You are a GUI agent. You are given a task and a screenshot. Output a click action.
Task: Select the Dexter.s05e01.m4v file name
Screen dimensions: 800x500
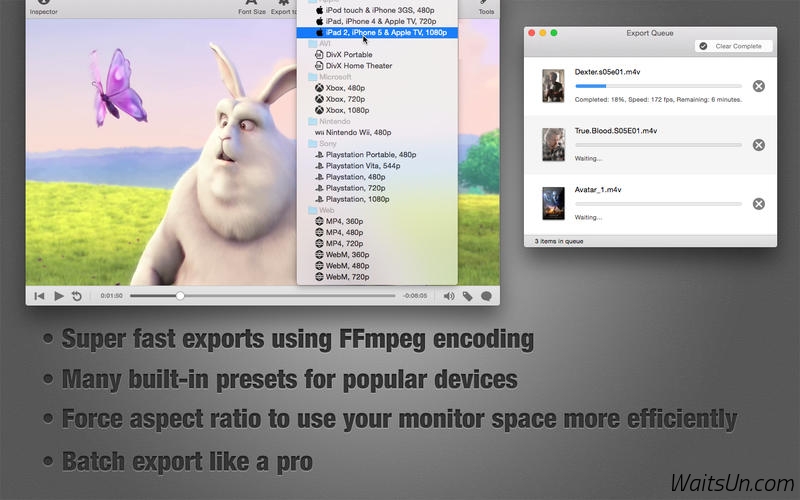tap(607, 72)
